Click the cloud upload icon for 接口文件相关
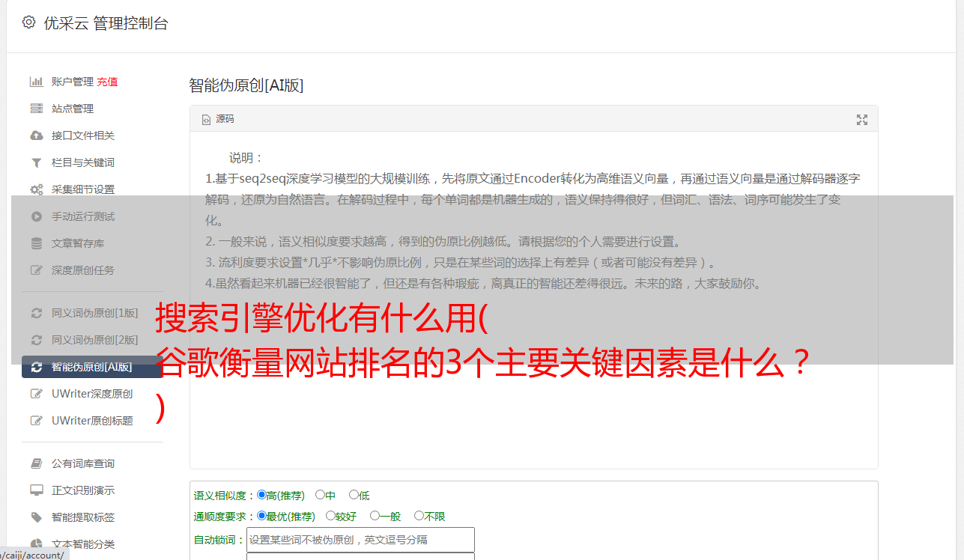964x560 pixels. click(36, 136)
